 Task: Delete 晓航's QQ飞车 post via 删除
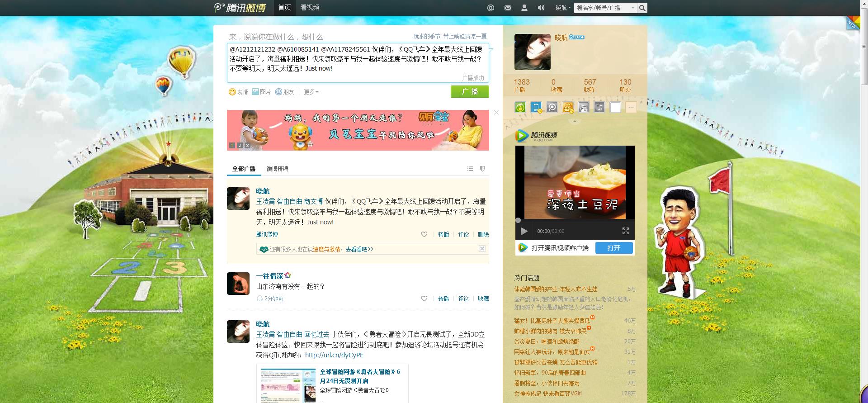483,234
